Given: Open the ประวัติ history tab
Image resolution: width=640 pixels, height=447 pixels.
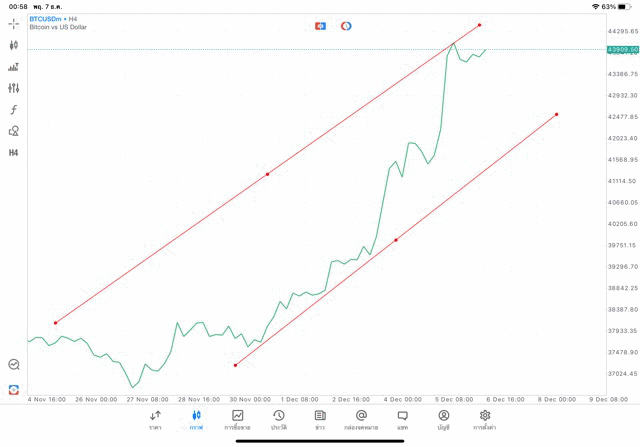Looking at the screenshot, I should pyautogui.click(x=278, y=419).
